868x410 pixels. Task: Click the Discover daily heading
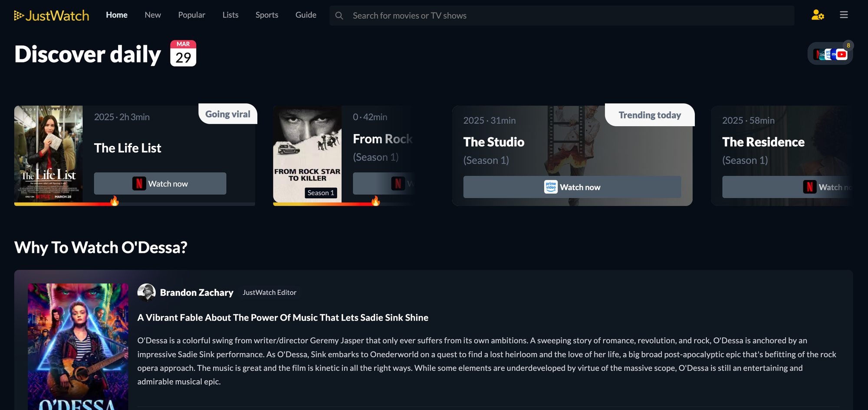[x=88, y=54]
